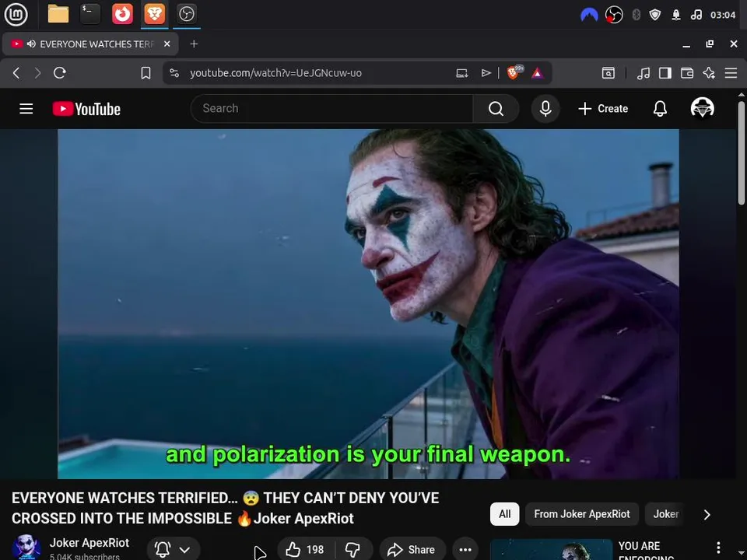Click the video title EVERYONE WATCHES TERRIFIED
This screenshot has width=747, height=560.
click(226, 508)
